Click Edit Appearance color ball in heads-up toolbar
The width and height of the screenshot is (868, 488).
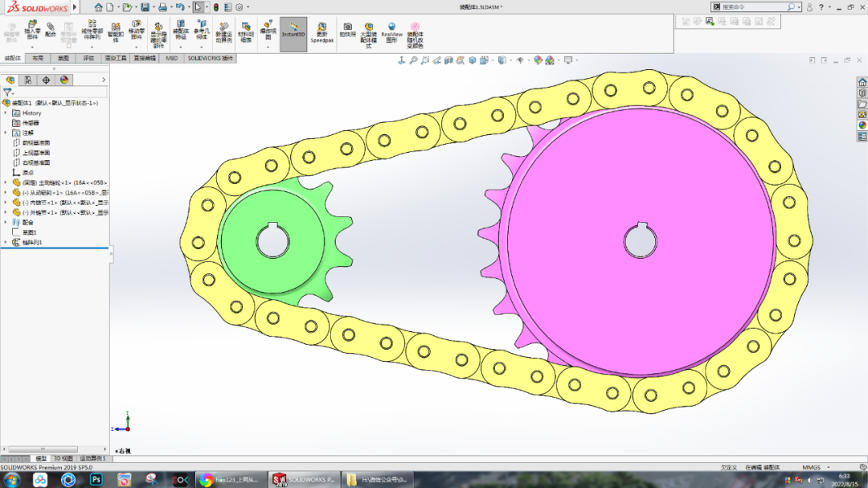coord(539,59)
